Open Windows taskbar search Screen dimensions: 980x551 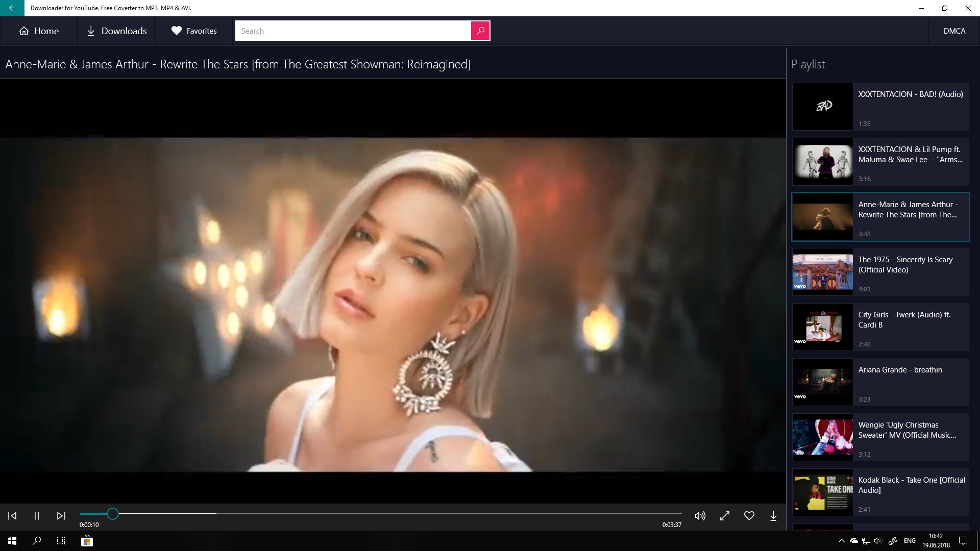[37, 541]
